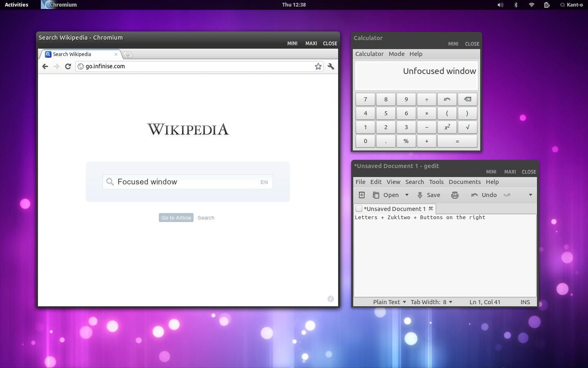Click the INS indicator in gedit status bar

coord(525,302)
